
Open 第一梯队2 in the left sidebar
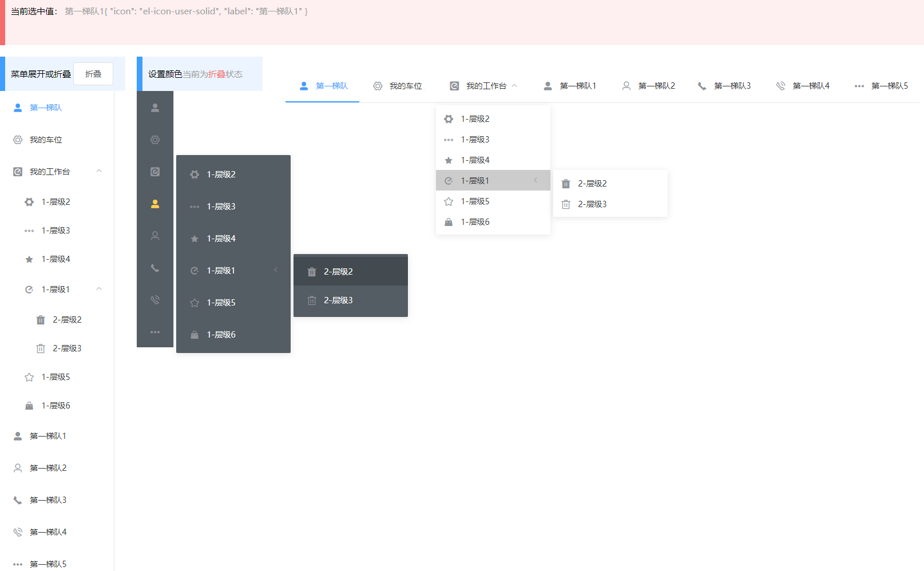(x=57, y=468)
